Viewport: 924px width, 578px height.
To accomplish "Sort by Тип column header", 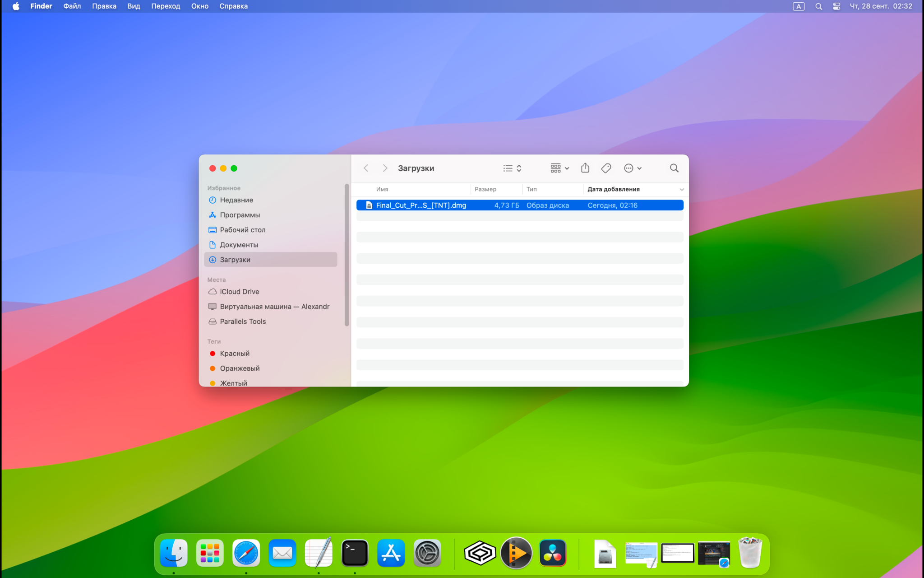I will pos(531,189).
